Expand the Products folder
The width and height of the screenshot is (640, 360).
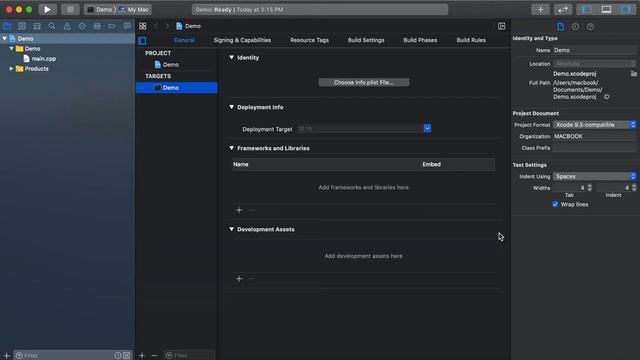11,69
